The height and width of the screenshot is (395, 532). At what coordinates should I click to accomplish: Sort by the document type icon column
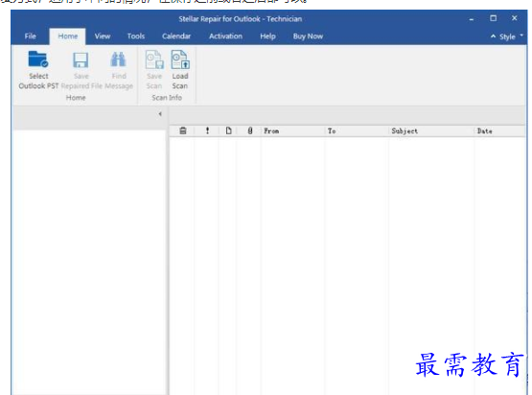[229, 130]
